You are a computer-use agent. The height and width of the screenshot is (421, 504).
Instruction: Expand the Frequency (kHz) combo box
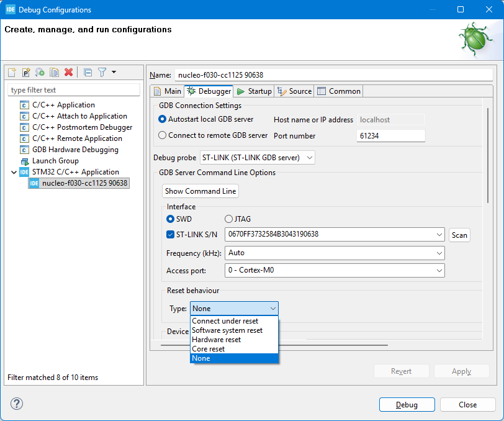point(335,253)
